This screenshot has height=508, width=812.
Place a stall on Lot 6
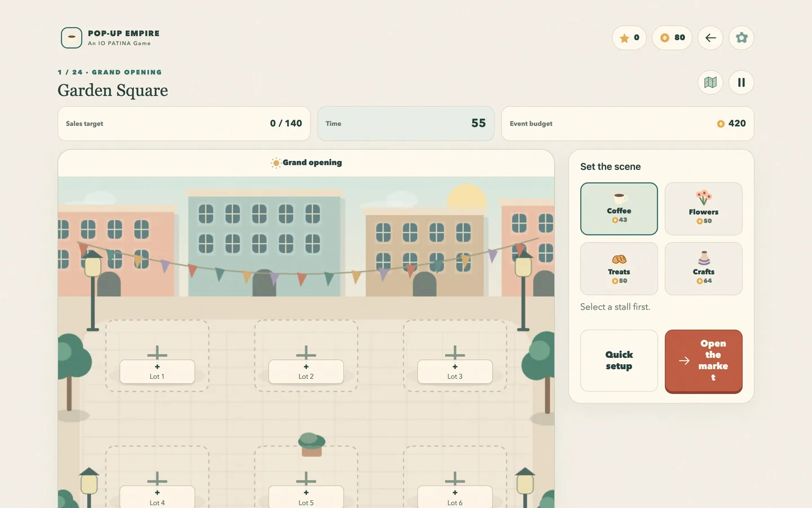click(455, 497)
